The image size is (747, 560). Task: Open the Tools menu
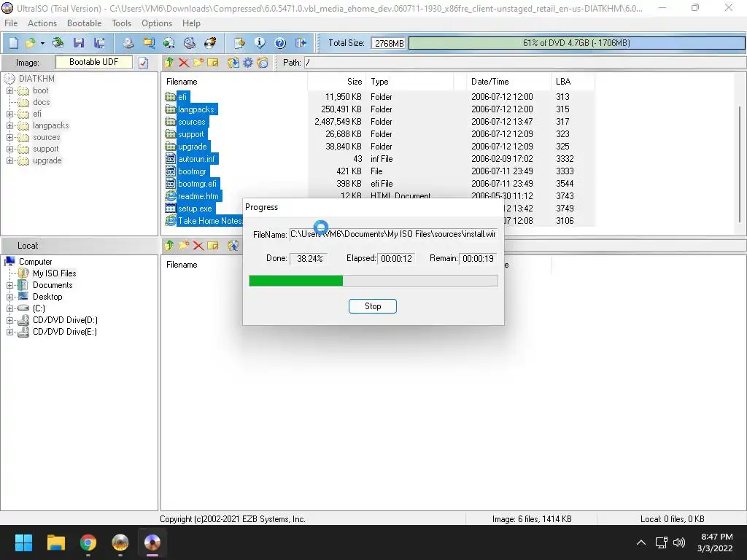coord(122,23)
